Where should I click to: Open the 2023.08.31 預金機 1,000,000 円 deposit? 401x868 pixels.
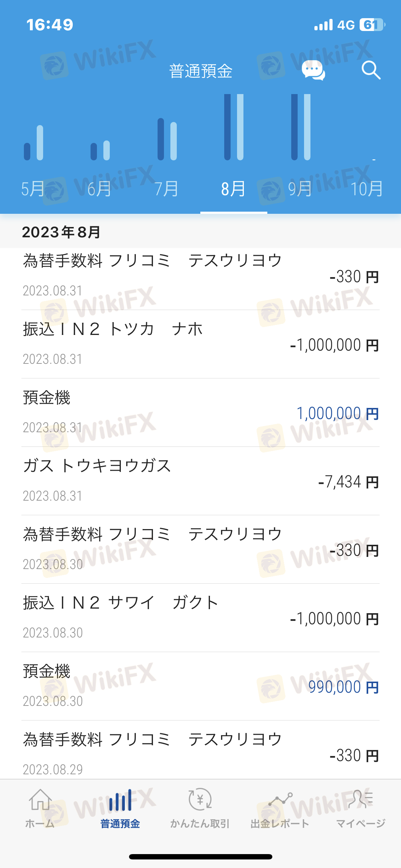200,413
